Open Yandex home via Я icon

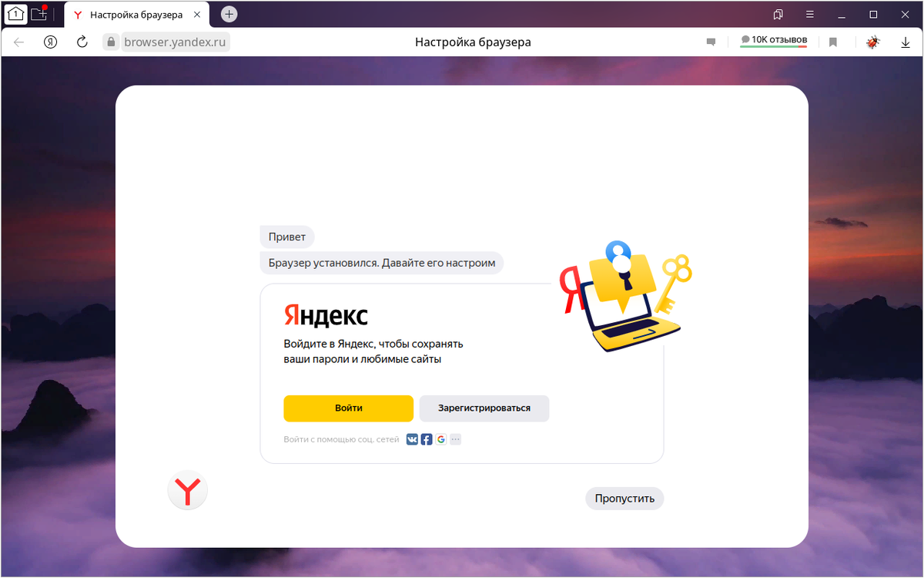pos(51,42)
